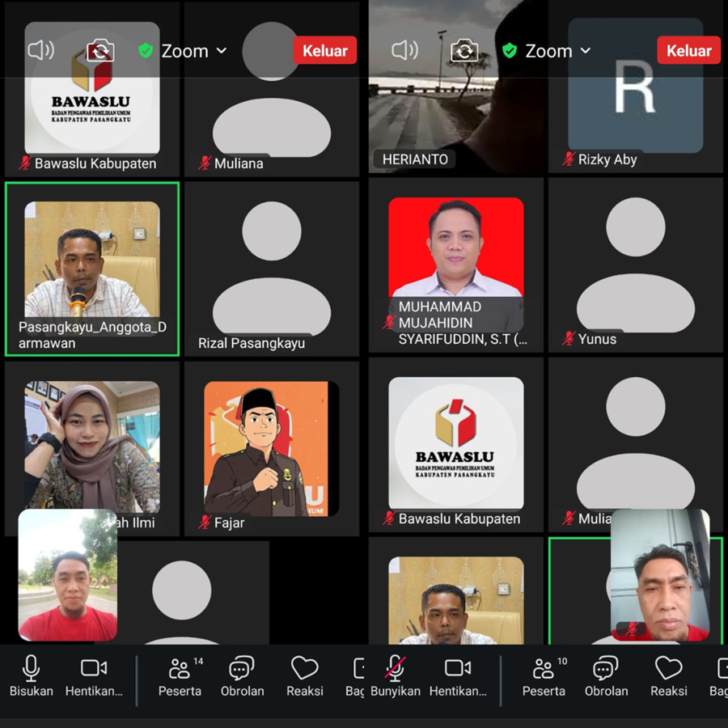
Task: Select the Rizky Aby participant tile
Action: 636,87
